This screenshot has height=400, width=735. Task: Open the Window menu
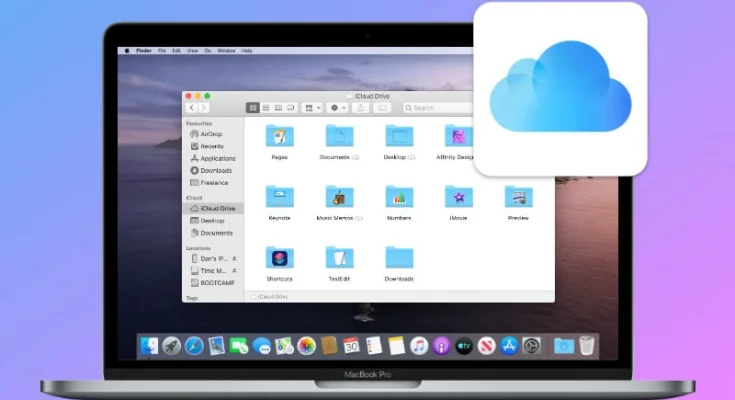point(226,51)
